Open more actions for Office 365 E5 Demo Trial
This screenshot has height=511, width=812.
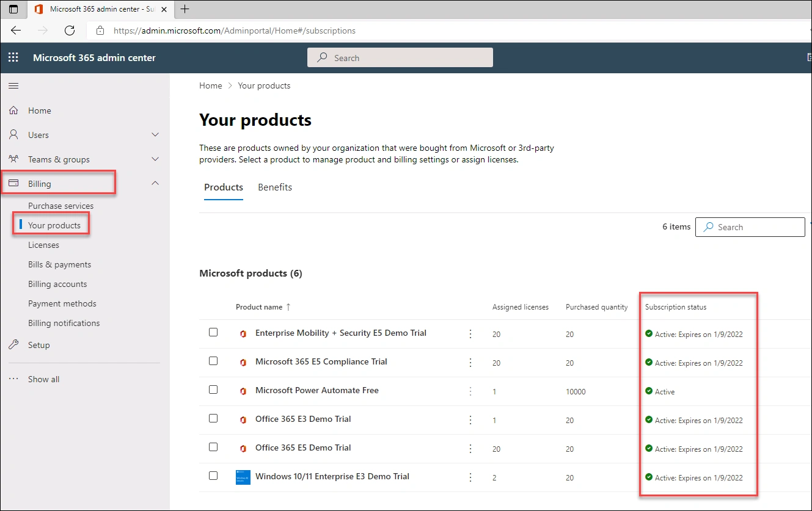(x=470, y=449)
